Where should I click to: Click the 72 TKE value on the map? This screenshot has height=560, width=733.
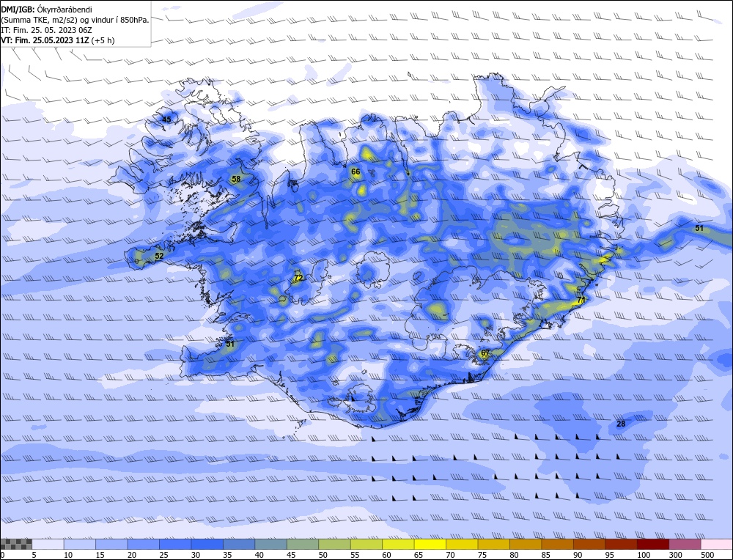coord(298,278)
